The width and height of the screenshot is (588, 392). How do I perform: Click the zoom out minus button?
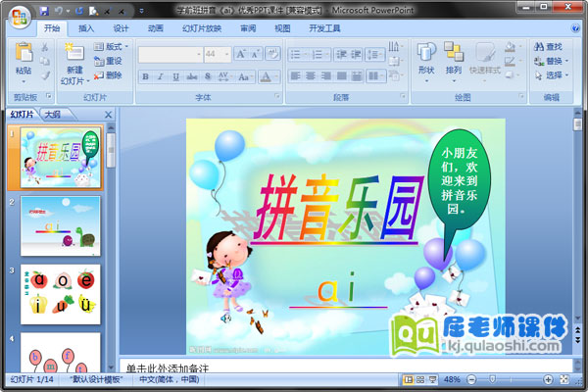(x=471, y=379)
